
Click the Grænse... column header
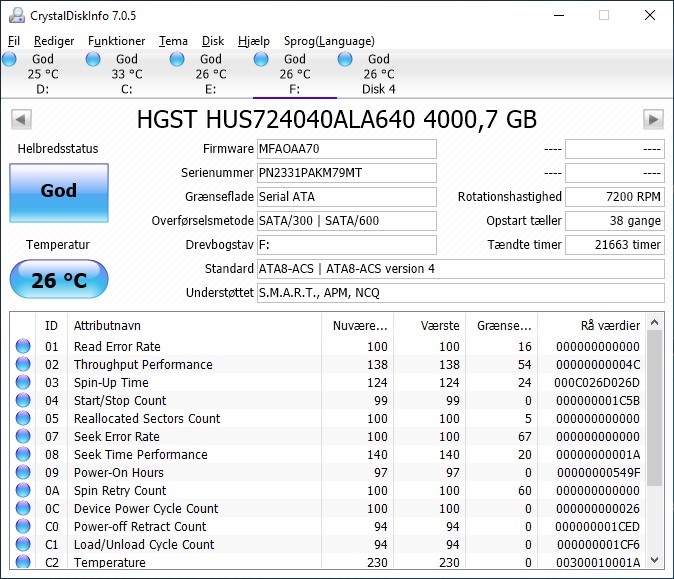[x=502, y=325]
